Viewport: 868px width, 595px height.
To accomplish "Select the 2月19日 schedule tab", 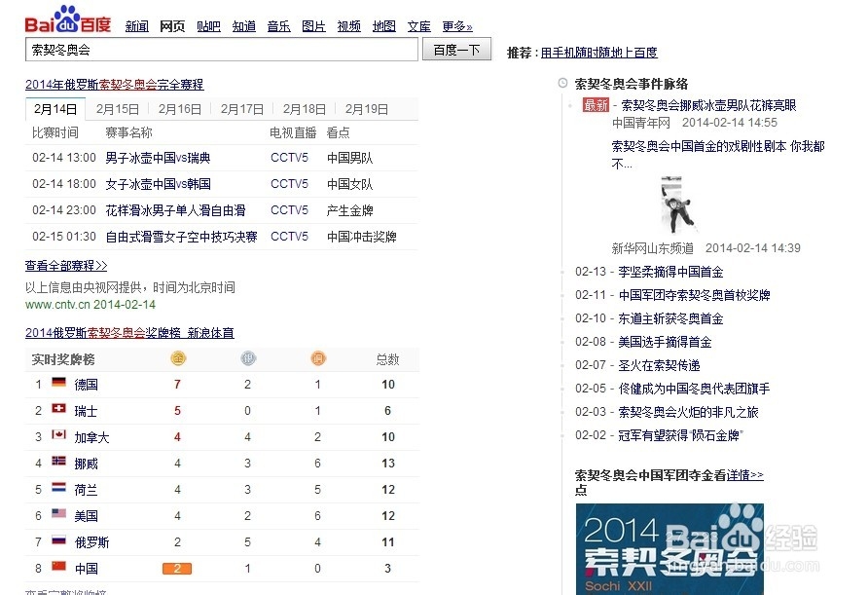I will [x=367, y=109].
